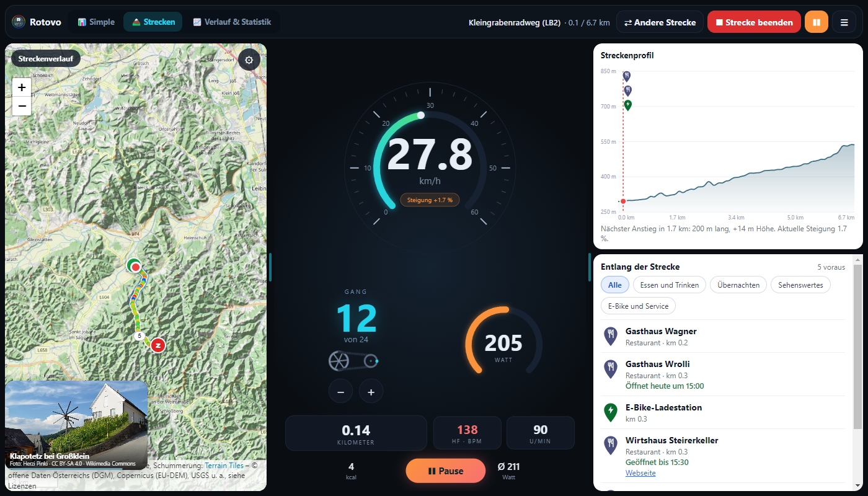Click top restaurant pin in Streckenprofil
868x496 pixels.
627,76
